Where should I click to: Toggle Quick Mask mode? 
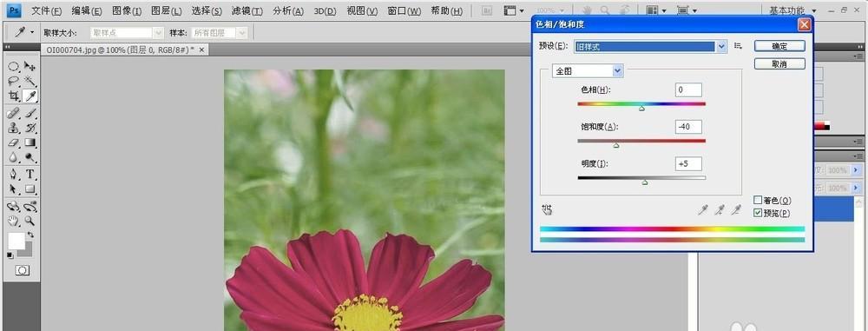tap(23, 270)
